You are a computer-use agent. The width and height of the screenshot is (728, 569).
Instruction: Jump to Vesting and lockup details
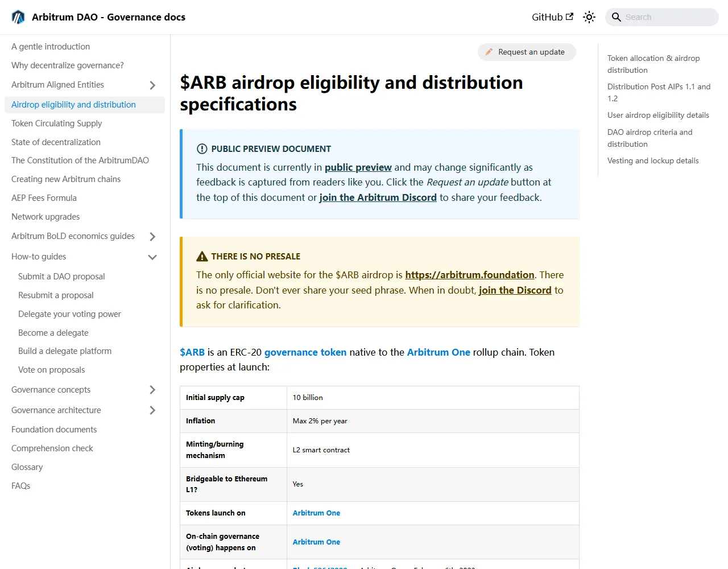(x=653, y=160)
